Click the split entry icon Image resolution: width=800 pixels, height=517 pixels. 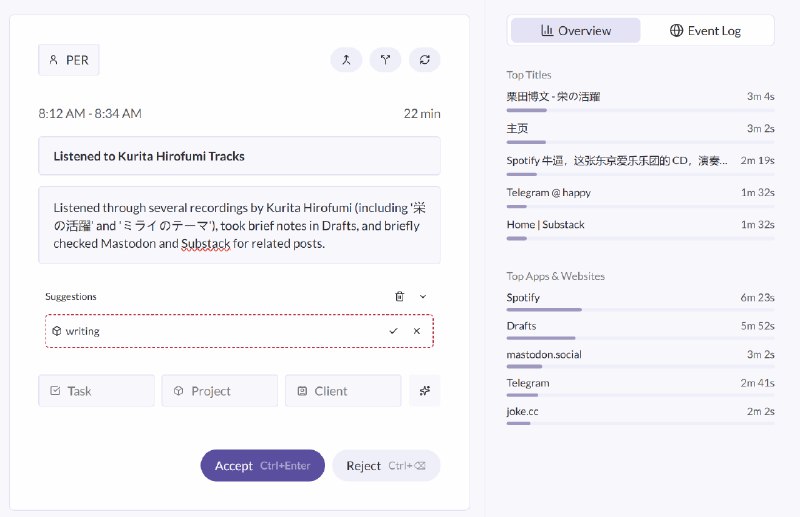click(385, 60)
